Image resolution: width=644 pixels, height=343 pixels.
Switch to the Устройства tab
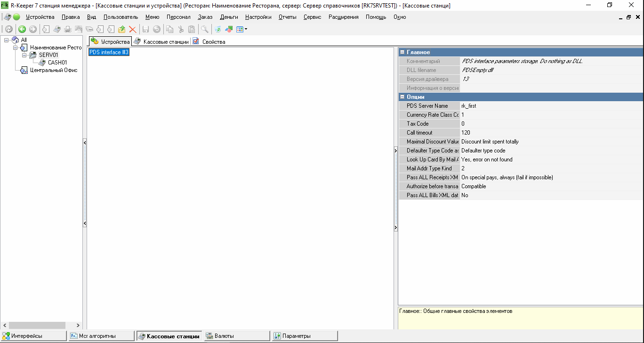coord(111,41)
